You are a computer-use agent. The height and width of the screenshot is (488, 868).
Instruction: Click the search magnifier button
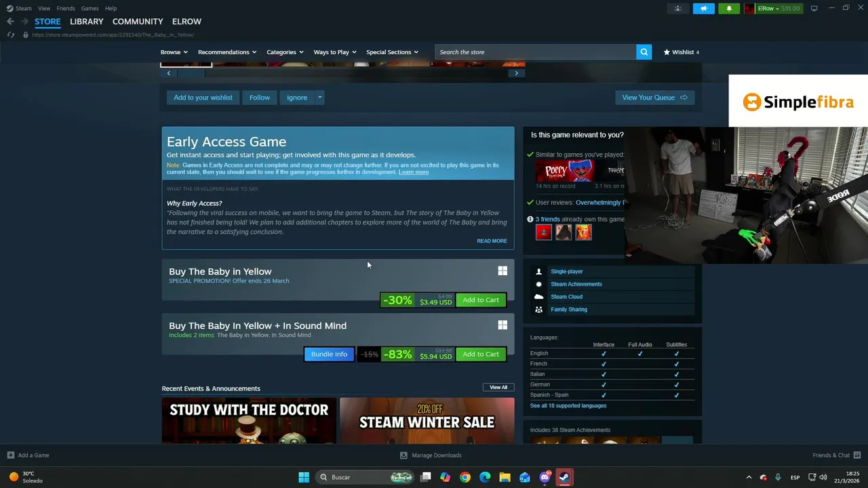(x=644, y=52)
